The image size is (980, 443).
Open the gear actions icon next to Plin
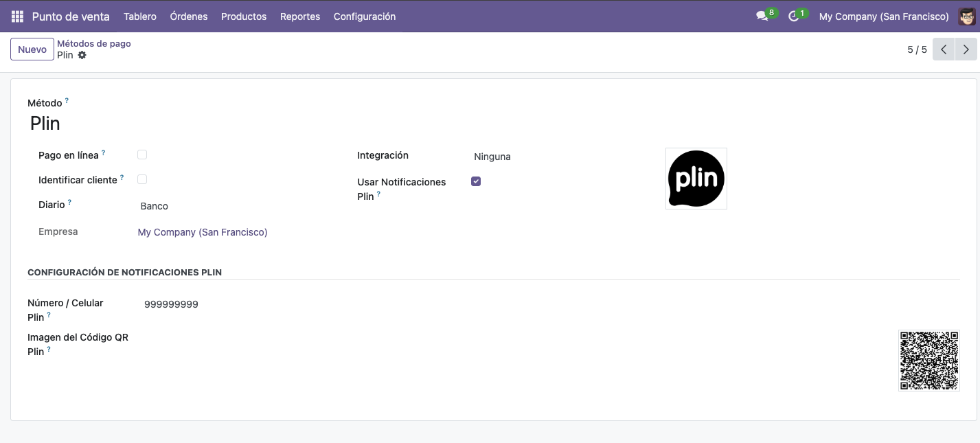(82, 55)
